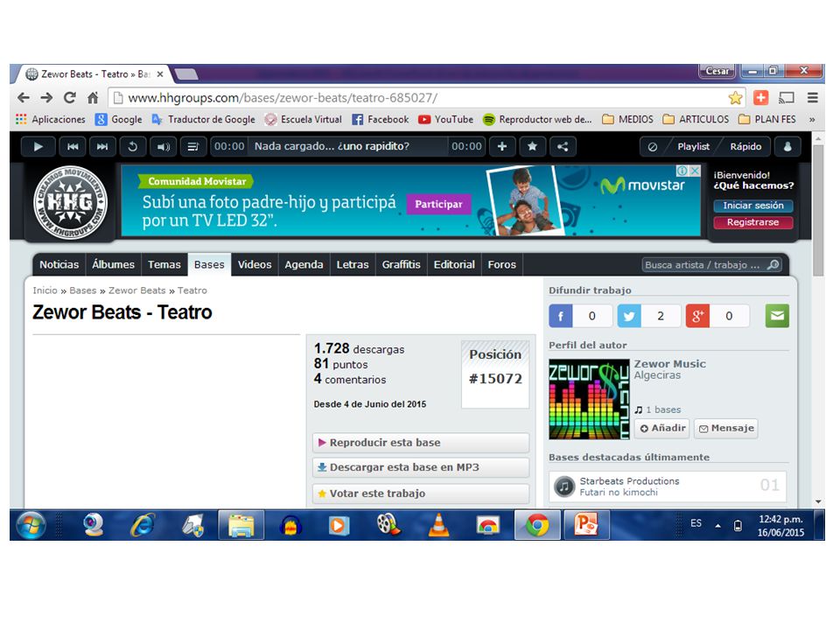Close the Movistar ad banner

(x=694, y=171)
